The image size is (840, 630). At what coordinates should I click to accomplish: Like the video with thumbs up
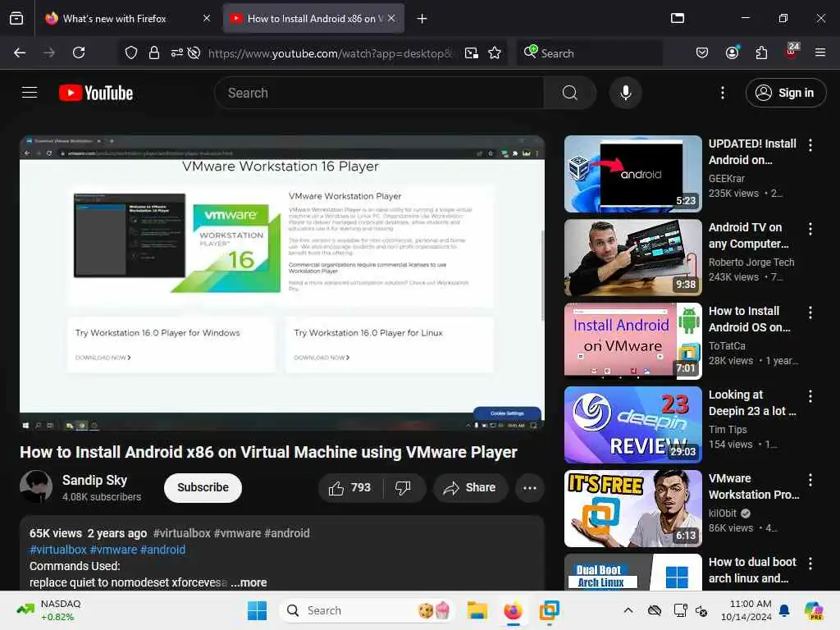point(350,487)
